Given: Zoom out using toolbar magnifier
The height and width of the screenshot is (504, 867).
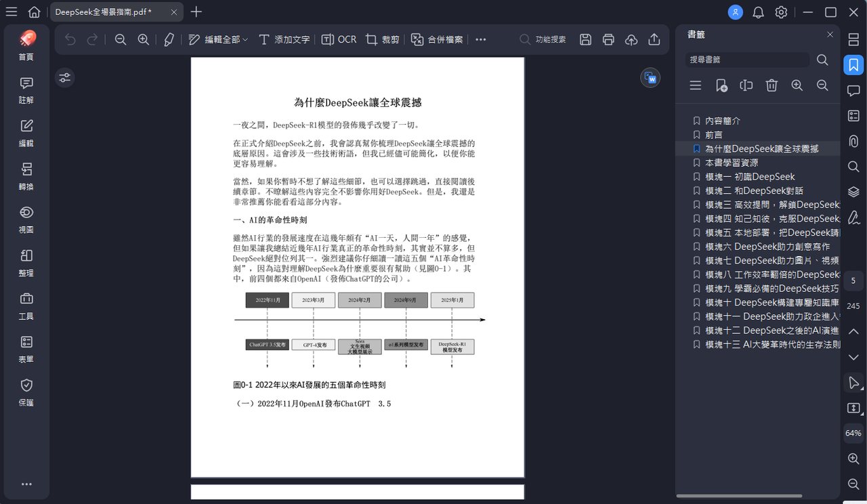Looking at the screenshot, I should point(121,39).
